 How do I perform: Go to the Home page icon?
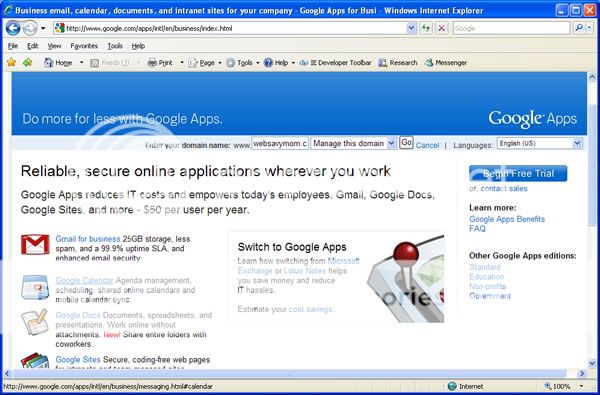[49, 62]
